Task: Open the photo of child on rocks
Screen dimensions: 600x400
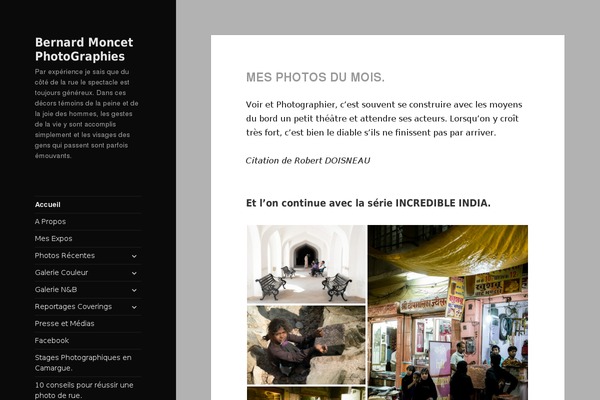Action: click(306, 345)
